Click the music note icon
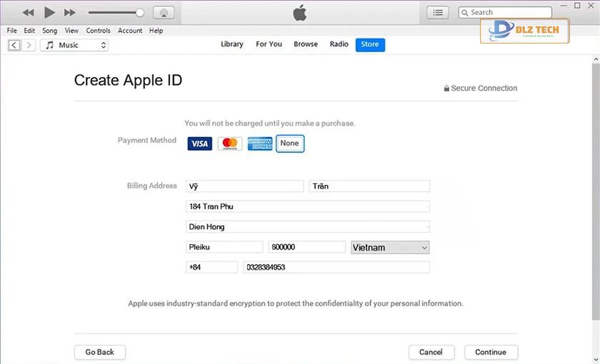This screenshot has height=364, width=600. [49, 45]
